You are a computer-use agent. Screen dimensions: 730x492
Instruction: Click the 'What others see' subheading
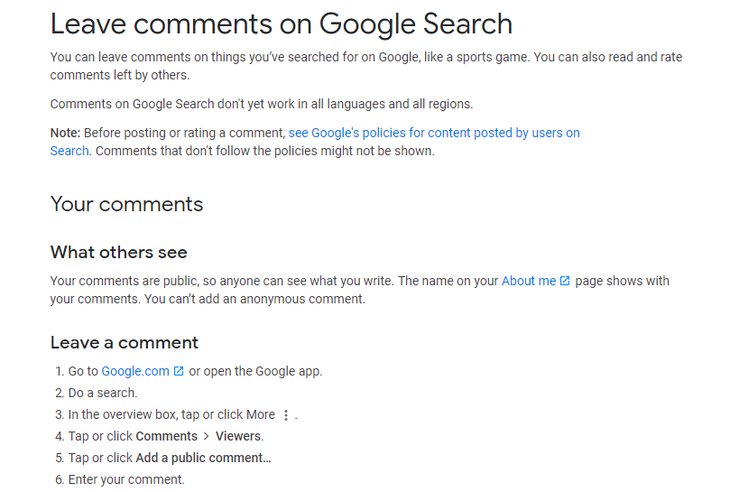pos(119,252)
